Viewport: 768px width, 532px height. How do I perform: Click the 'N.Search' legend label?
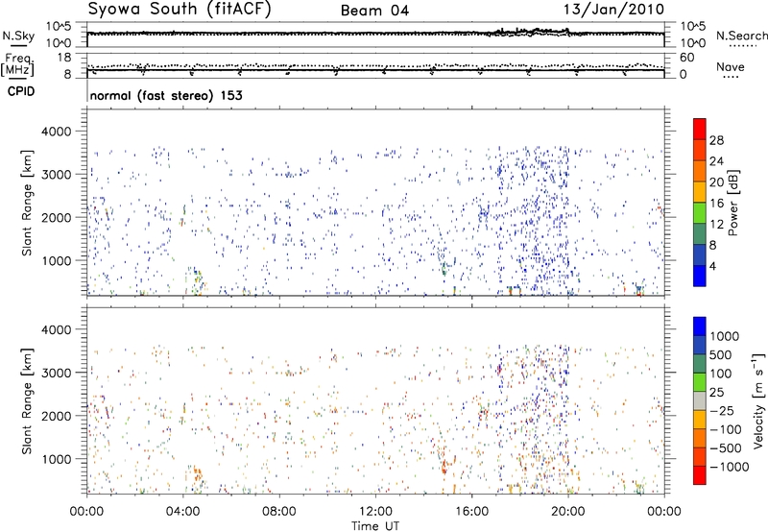[741, 36]
